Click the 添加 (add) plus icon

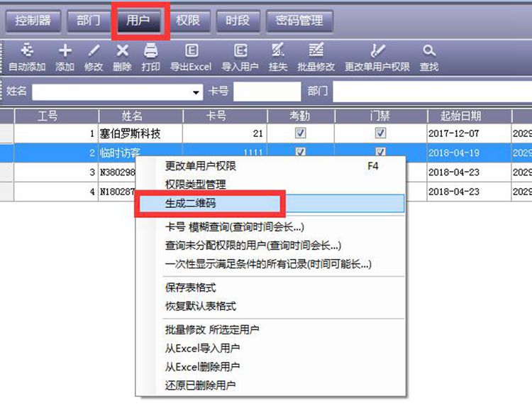[x=65, y=51]
